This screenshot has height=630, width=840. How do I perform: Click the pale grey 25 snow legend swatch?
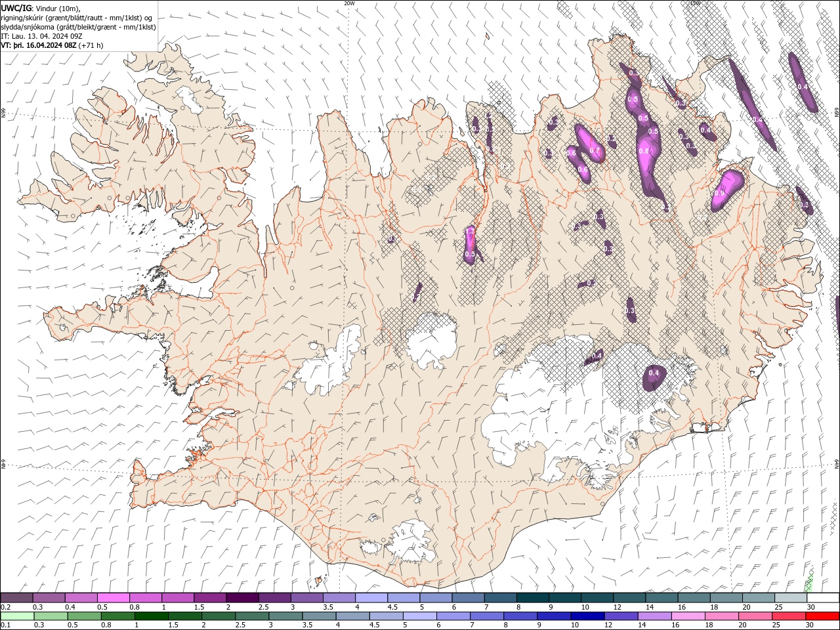tap(790, 598)
